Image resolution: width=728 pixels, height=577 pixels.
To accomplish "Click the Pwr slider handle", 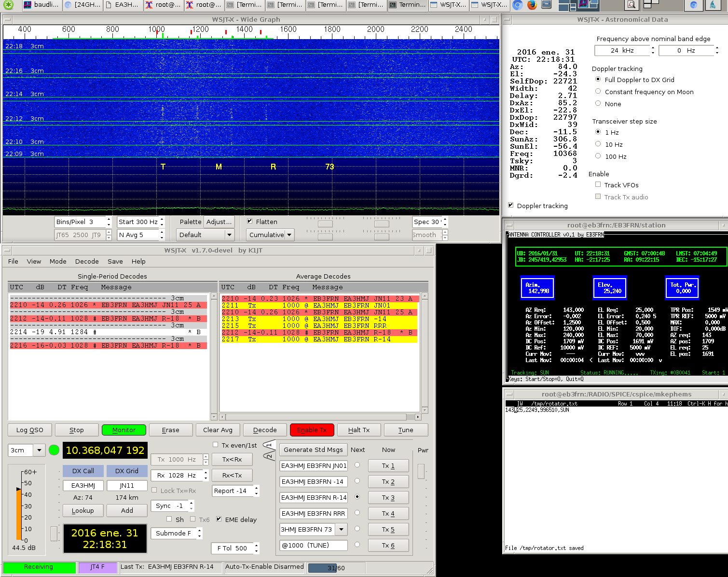I will coord(421,471).
